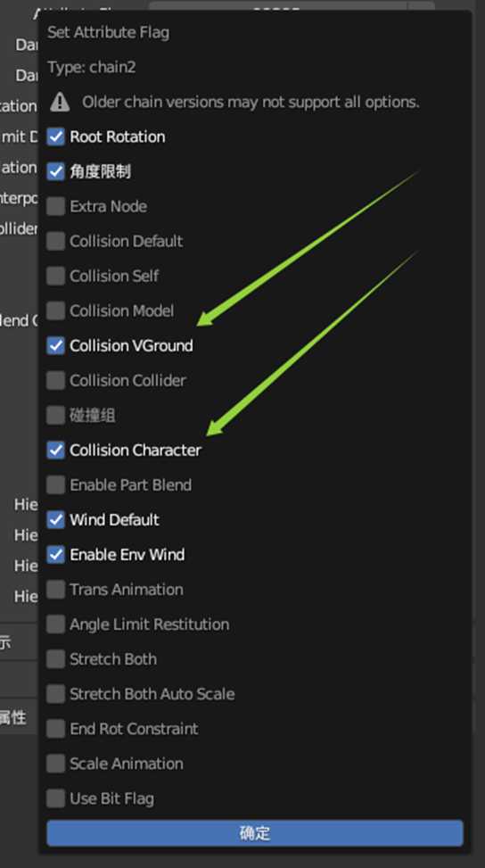Turn on Collision Collider
This screenshot has width=485, height=868.
click(56, 380)
